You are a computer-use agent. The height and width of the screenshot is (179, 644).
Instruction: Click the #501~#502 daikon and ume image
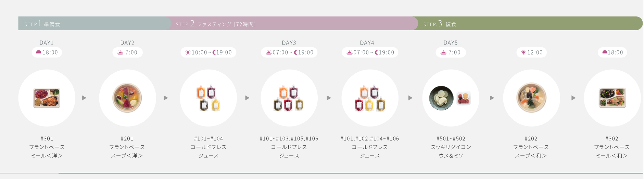tap(451, 98)
